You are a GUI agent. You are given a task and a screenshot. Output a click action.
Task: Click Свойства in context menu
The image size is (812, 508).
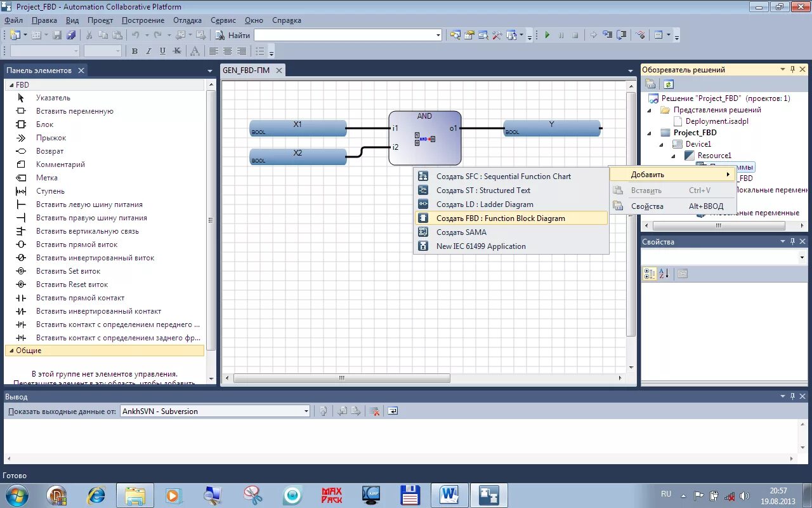point(672,206)
